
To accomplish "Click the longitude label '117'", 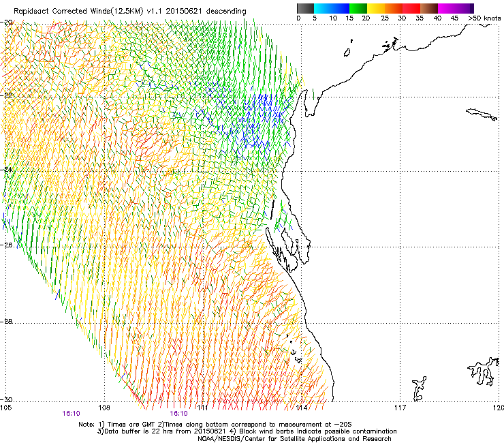I will 400,408.
